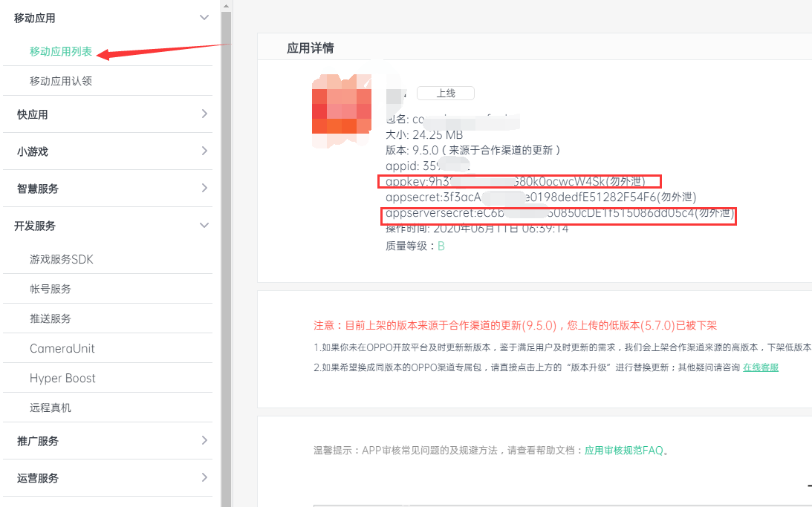Click the appsecret value line
This screenshot has height=507, width=812.
click(x=541, y=197)
